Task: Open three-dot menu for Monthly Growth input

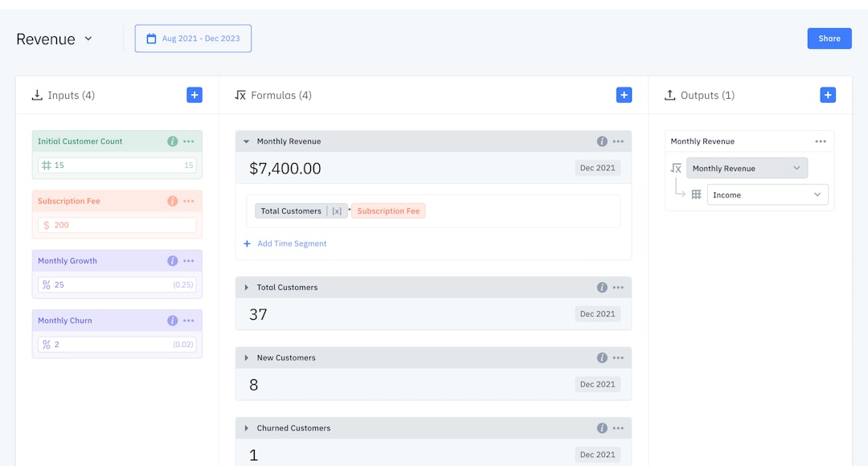Action: point(189,261)
